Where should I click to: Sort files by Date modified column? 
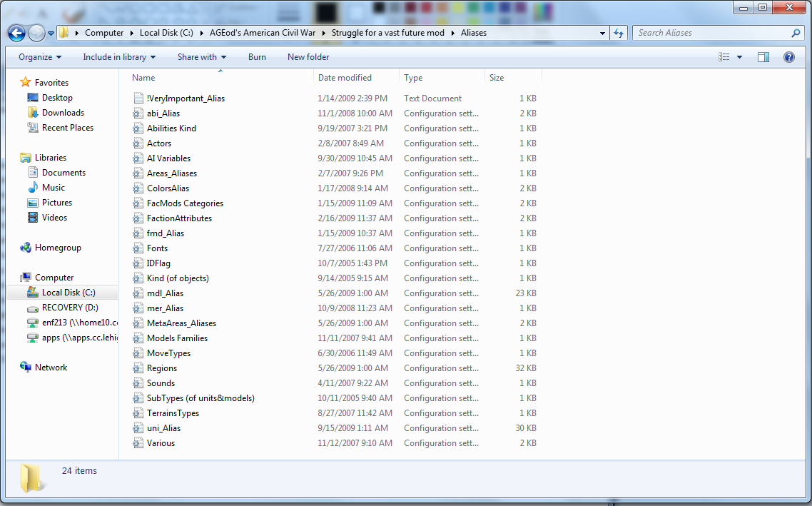point(345,78)
